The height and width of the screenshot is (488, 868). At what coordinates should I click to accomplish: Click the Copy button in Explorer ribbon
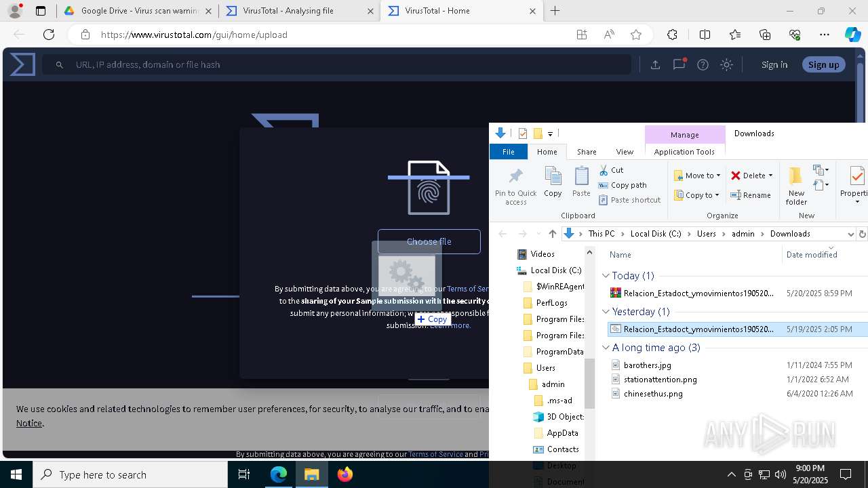click(553, 182)
